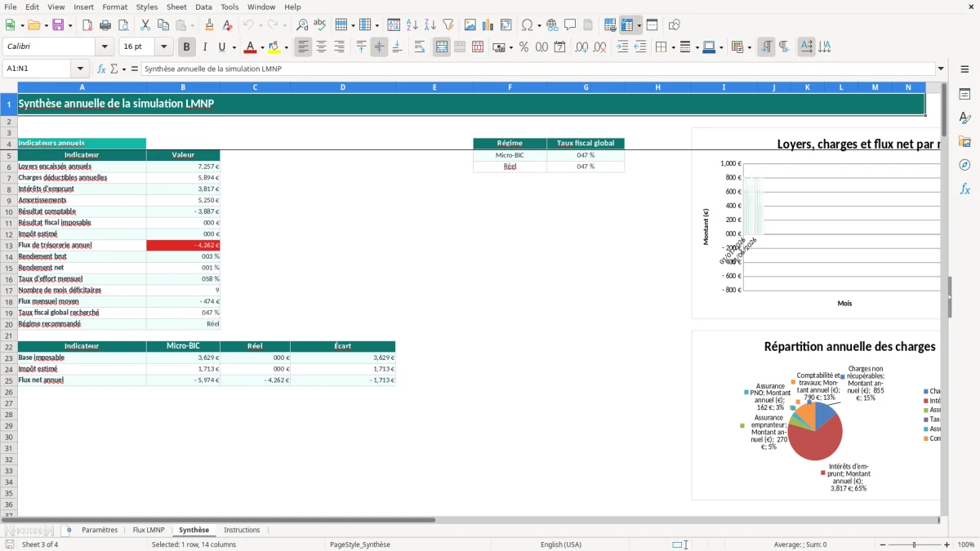Image resolution: width=980 pixels, height=551 pixels.
Task: Open the sidebar Navigator compass icon
Action: click(x=964, y=165)
